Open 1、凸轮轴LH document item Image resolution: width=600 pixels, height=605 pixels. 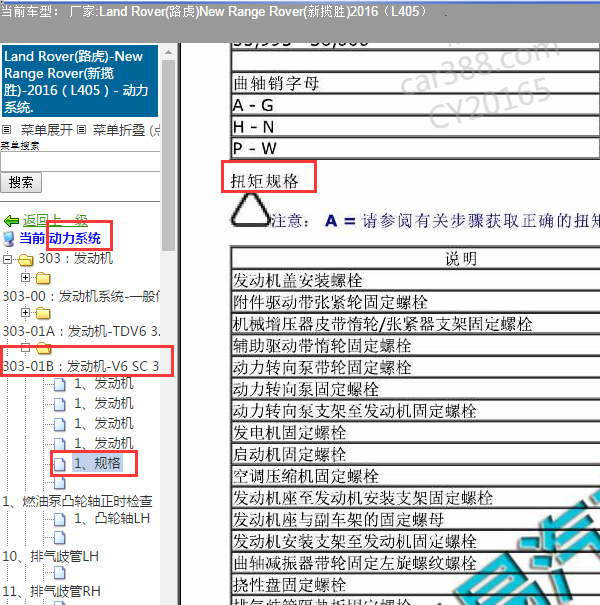112,518
